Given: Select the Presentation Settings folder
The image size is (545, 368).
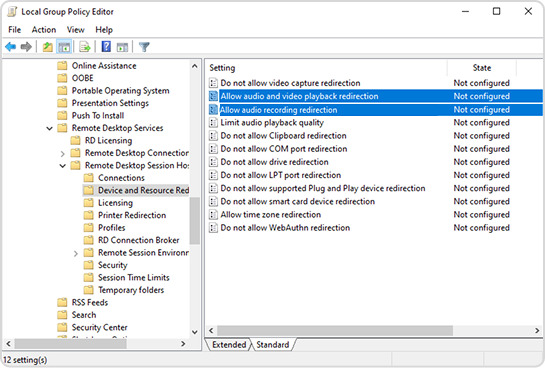Looking at the screenshot, I should coord(110,103).
